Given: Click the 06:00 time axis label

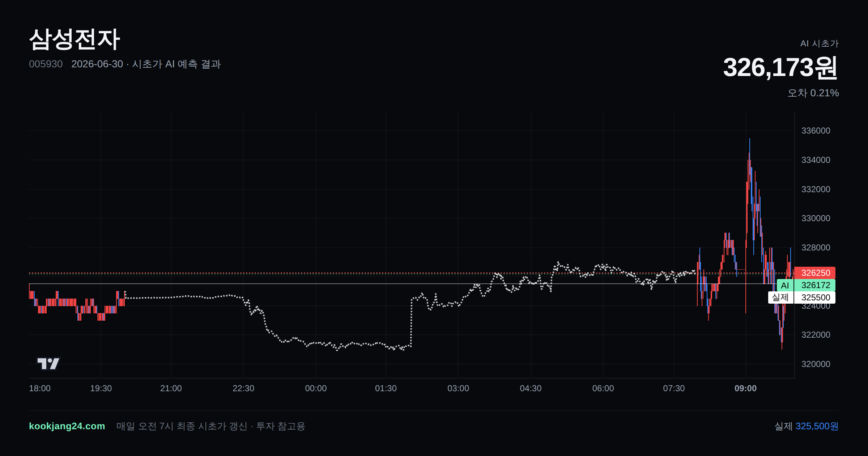Looking at the screenshot, I should tap(603, 388).
